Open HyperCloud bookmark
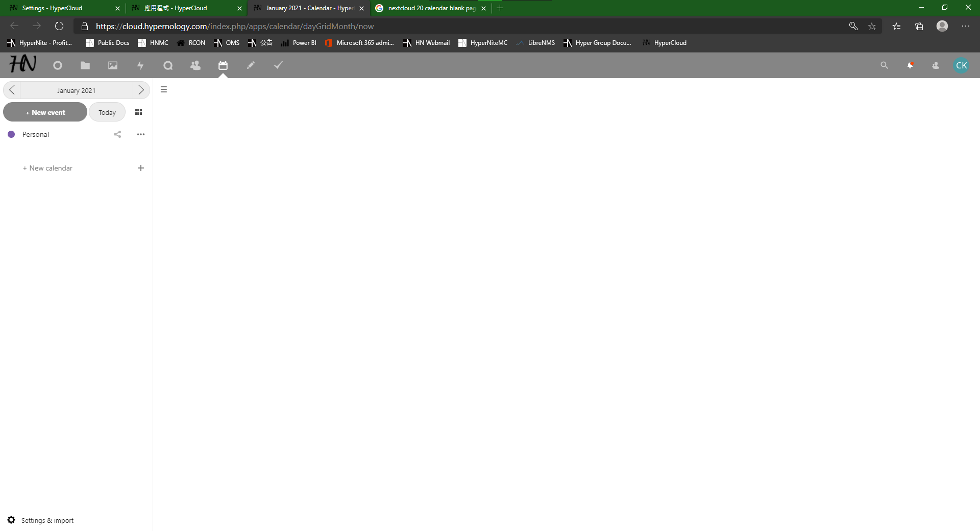 pos(664,43)
